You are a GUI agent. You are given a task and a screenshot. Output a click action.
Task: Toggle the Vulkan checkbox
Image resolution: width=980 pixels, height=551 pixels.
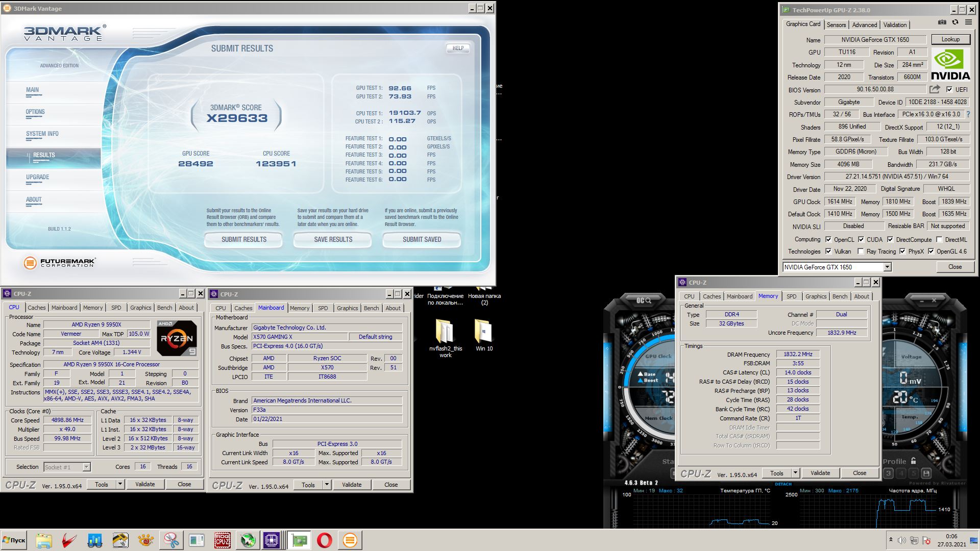click(x=828, y=252)
